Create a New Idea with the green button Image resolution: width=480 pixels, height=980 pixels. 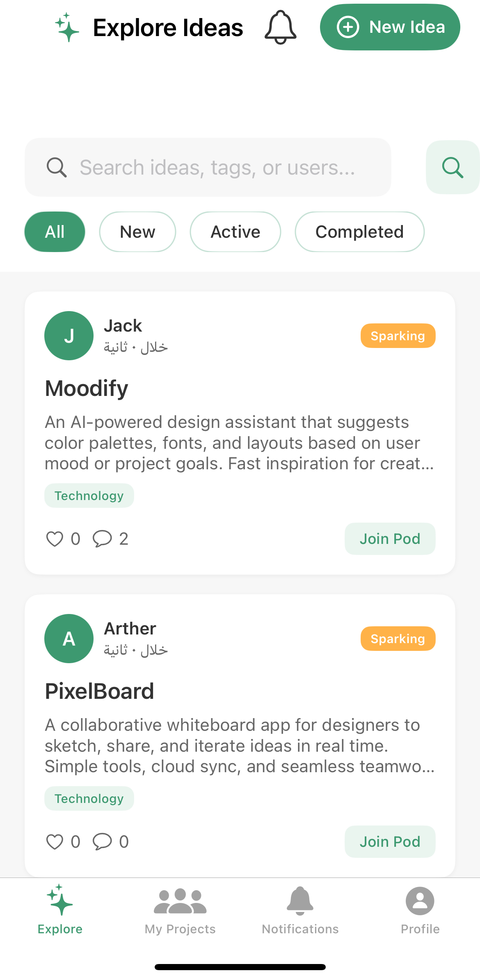(x=389, y=27)
